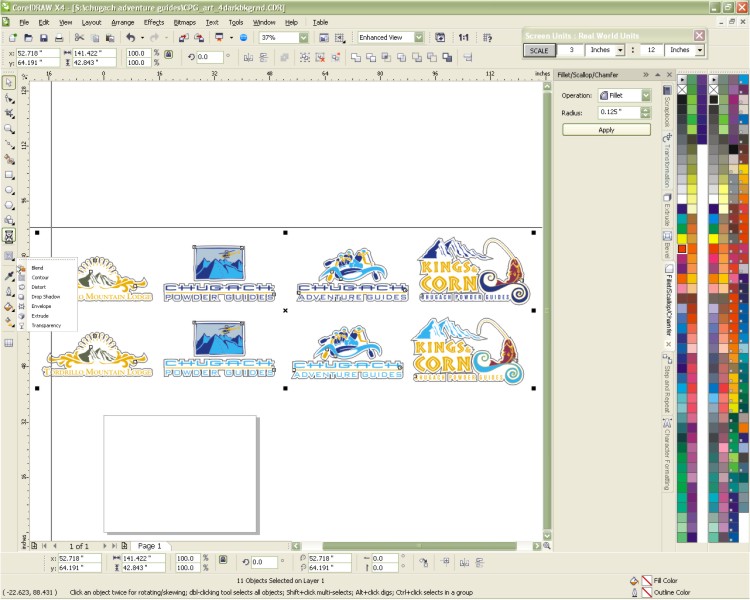Select the Polygon tool in the toolbox

(9, 205)
